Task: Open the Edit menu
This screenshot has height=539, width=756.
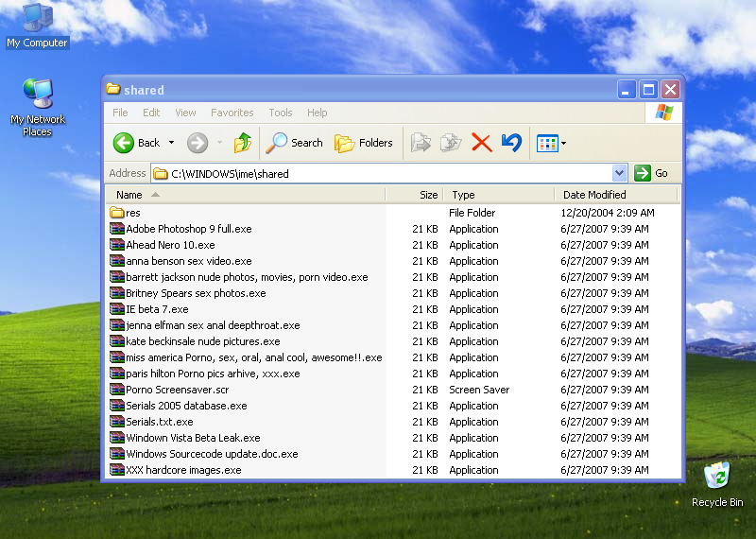Action: [x=151, y=113]
